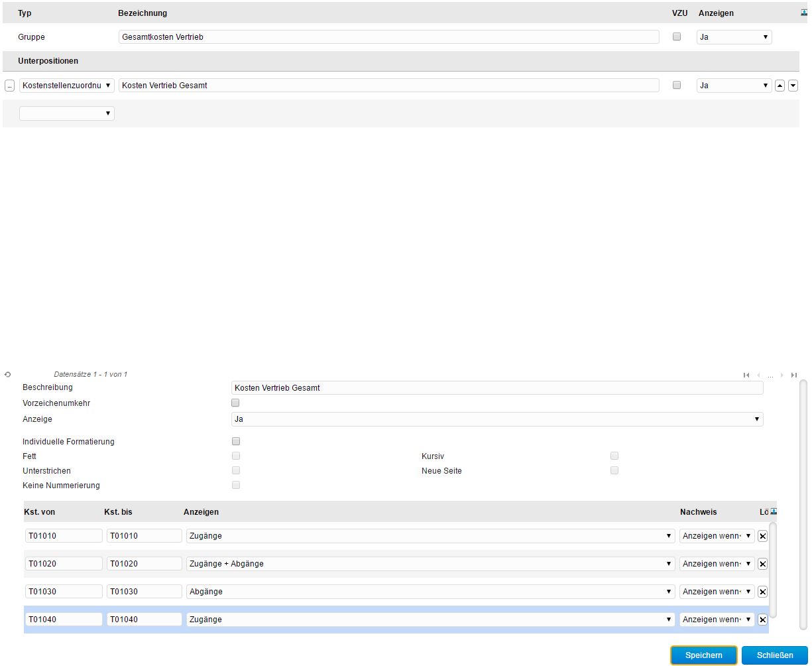Delete the T01010 cost center row

point(762,536)
